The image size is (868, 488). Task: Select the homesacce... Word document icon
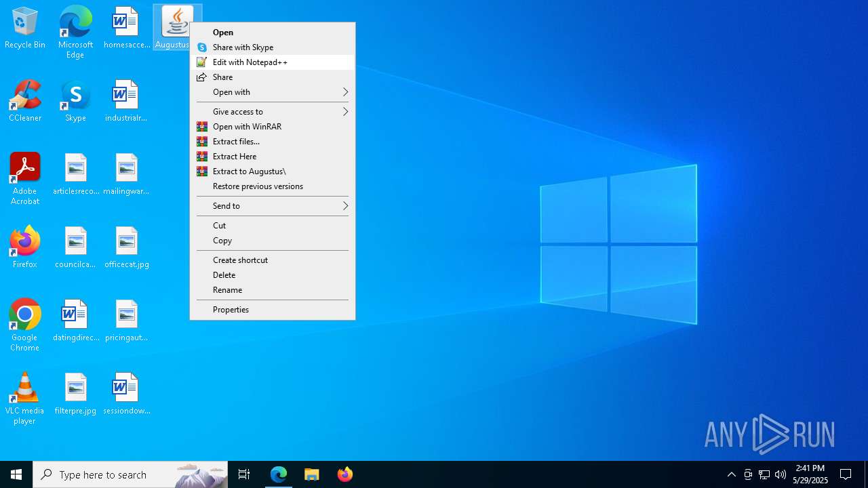point(126,28)
